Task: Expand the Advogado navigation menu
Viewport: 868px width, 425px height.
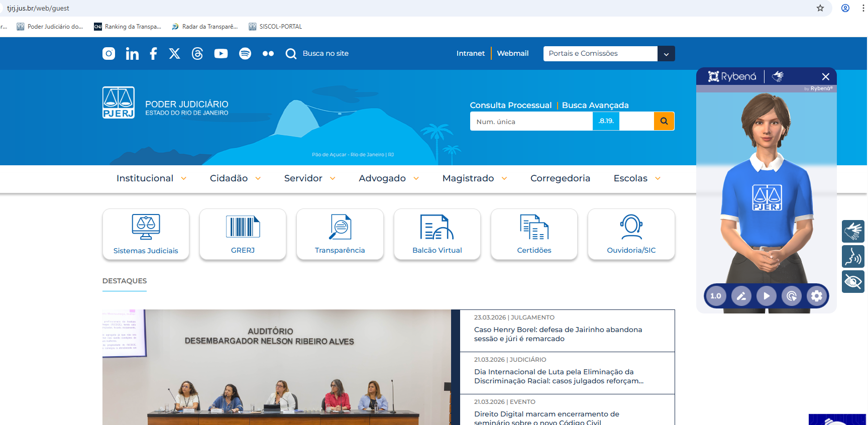Action: (388, 178)
